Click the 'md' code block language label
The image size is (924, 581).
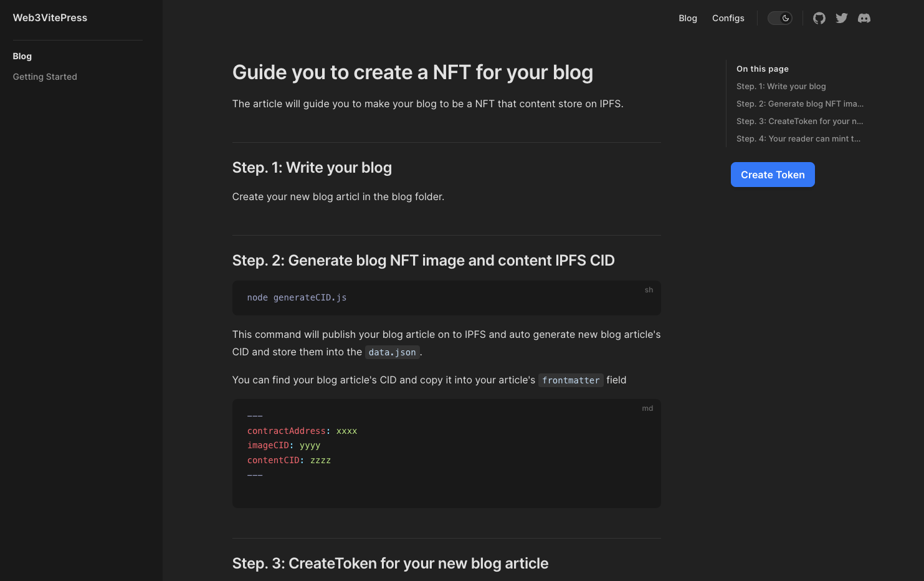pos(647,408)
